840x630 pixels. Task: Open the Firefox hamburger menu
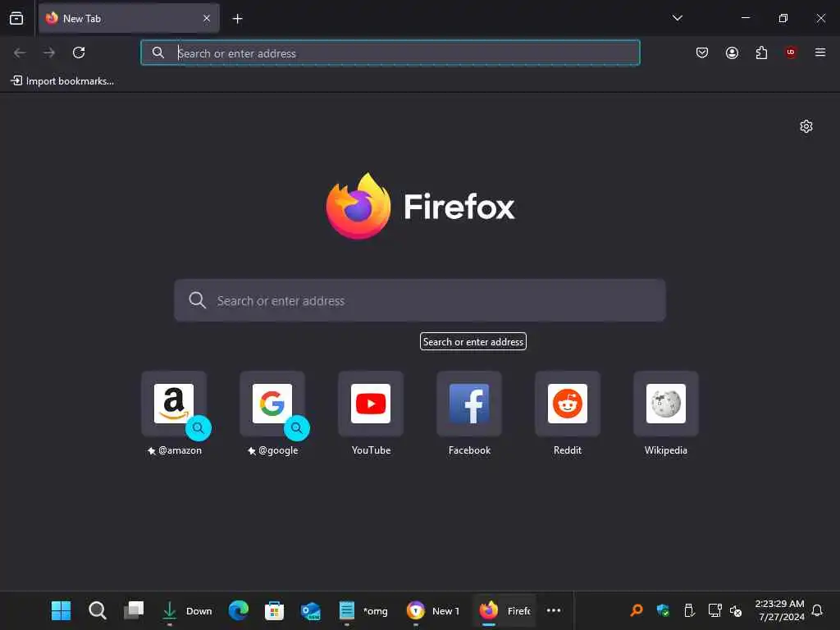(x=820, y=52)
